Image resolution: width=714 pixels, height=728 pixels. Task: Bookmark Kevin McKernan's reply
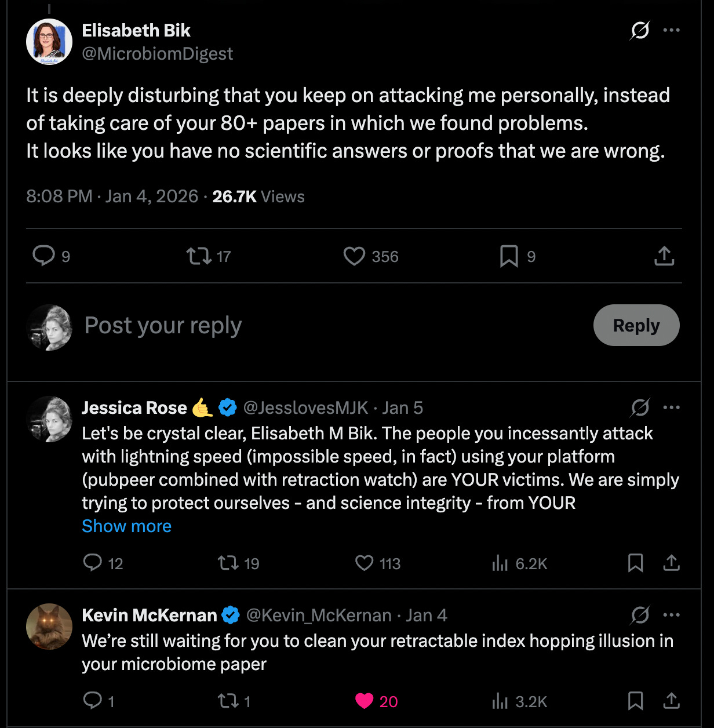pos(635,701)
